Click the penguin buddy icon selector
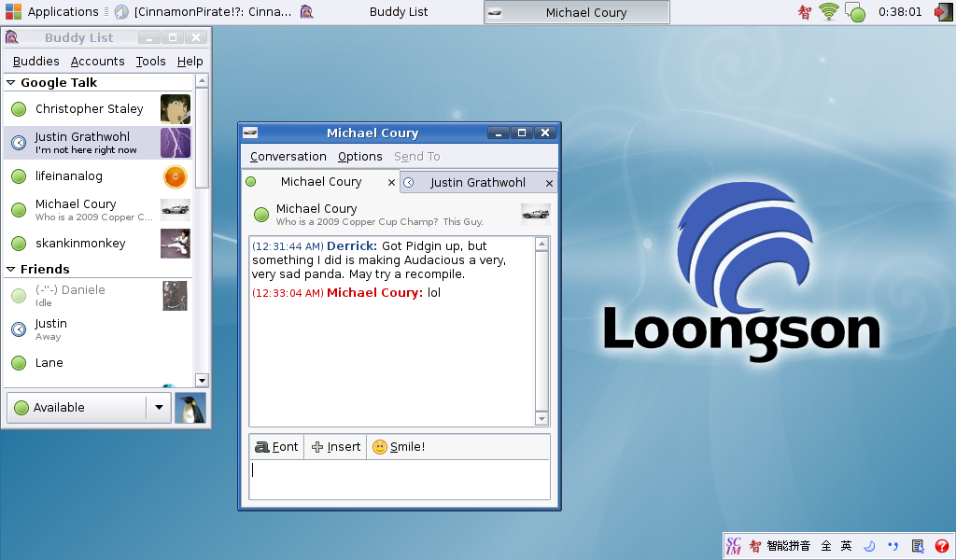Image resolution: width=956 pixels, height=560 pixels. tap(190, 408)
